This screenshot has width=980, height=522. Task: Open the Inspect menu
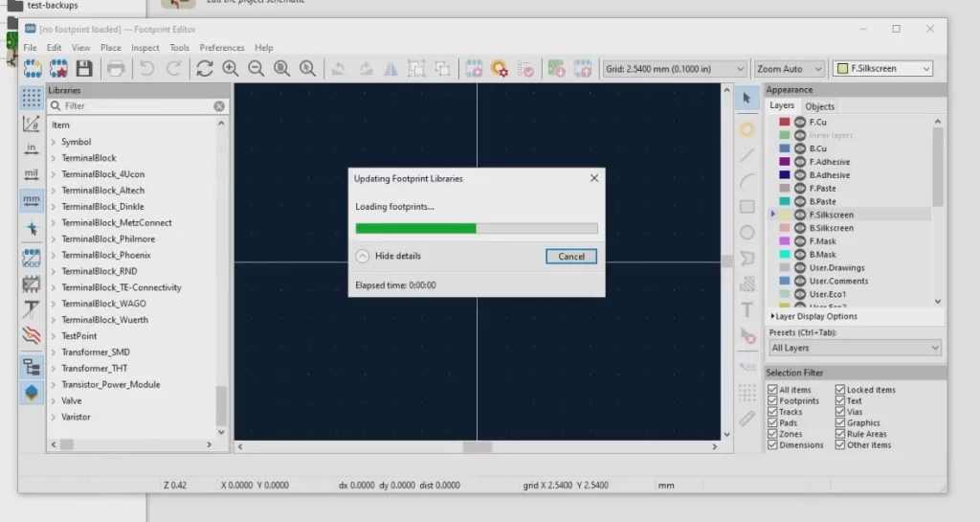coord(145,48)
